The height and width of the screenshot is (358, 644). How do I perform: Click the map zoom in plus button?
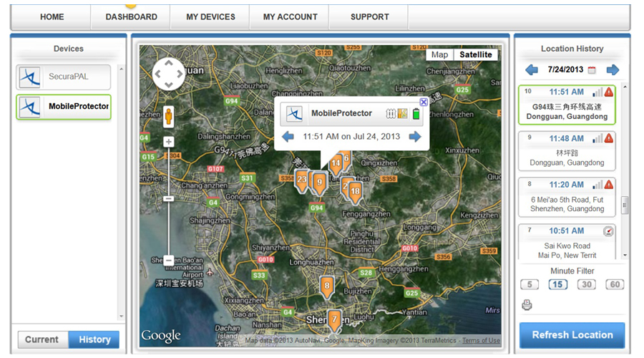pyautogui.click(x=169, y=142)
